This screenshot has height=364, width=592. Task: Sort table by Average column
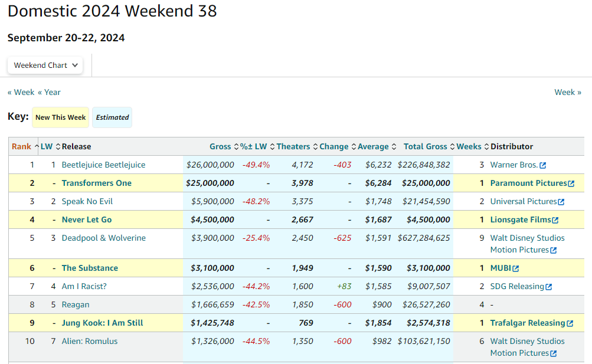click(377, 146)
